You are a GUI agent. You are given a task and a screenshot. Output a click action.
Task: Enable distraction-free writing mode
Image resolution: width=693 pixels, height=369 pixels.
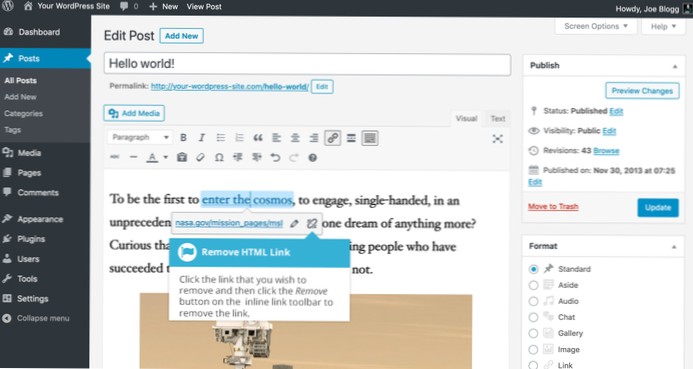pos(498,139)
